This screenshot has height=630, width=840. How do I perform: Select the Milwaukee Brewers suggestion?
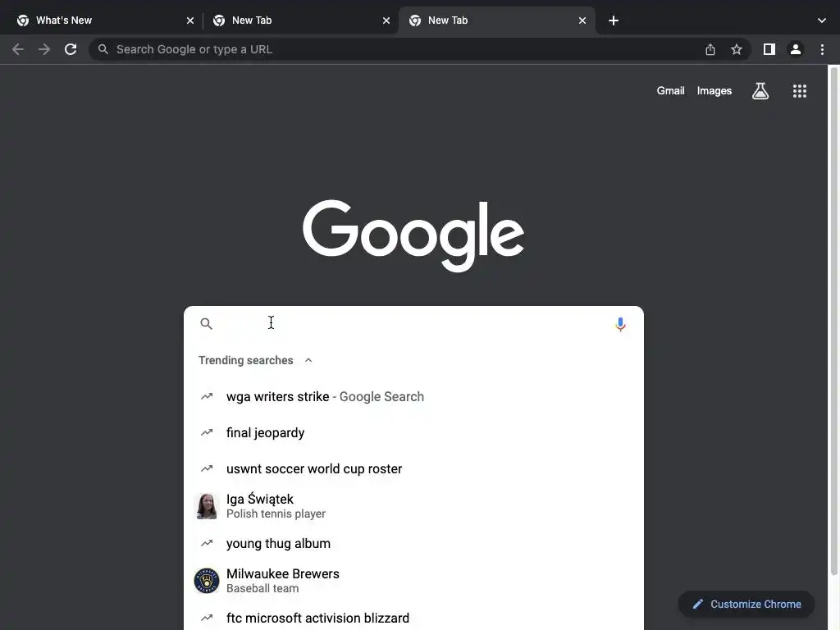coord(413,580)
